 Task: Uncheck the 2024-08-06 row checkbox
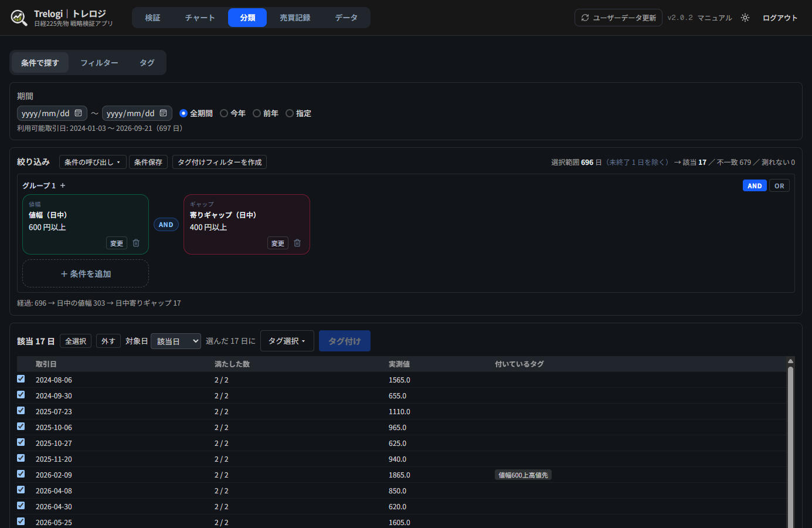click(x=21, y=379)
